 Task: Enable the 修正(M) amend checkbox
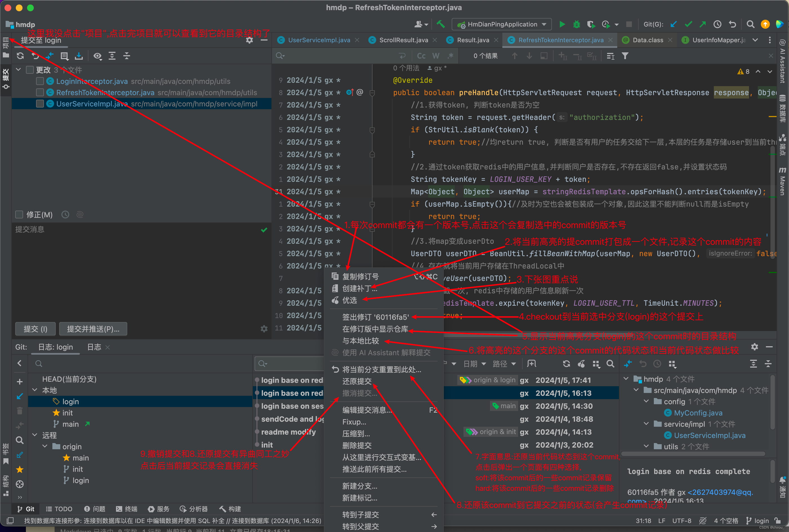point(19,214)
